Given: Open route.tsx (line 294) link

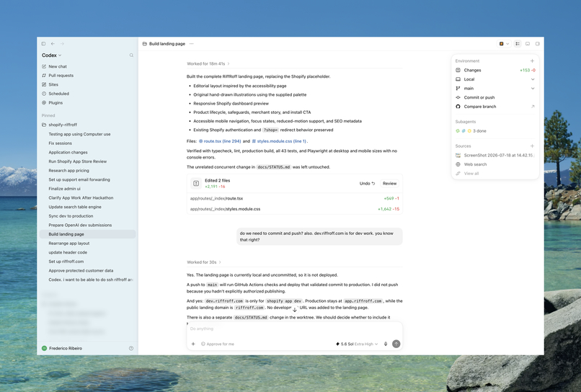Looking at the screenshot, I should [x=220, y=141].
